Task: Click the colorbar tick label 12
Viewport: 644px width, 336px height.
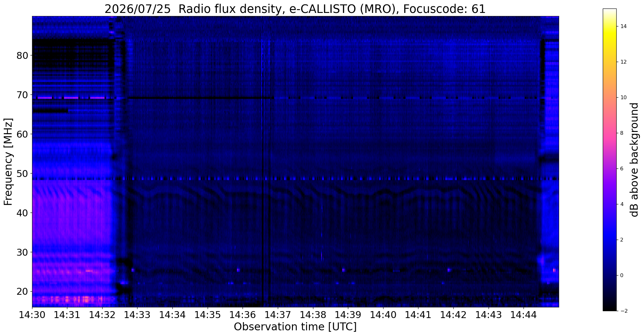Action: [x=623, y=62]
